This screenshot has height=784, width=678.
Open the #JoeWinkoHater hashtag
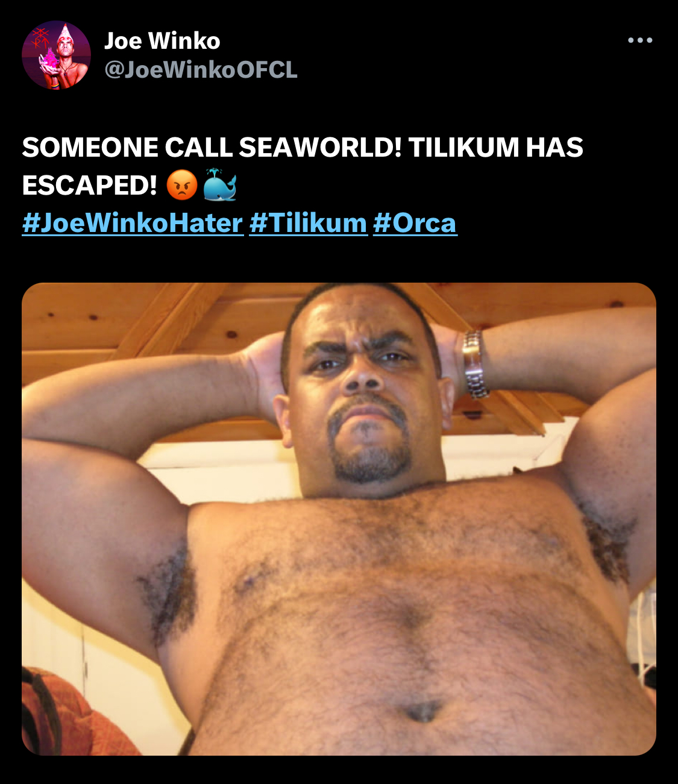coord(133,223)
